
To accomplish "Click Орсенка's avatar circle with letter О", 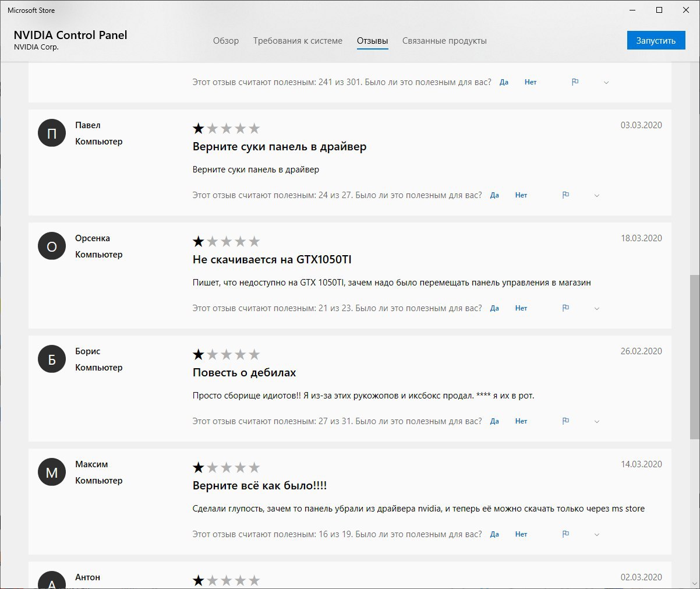I will pyautogui.click(x=52, y=246).
